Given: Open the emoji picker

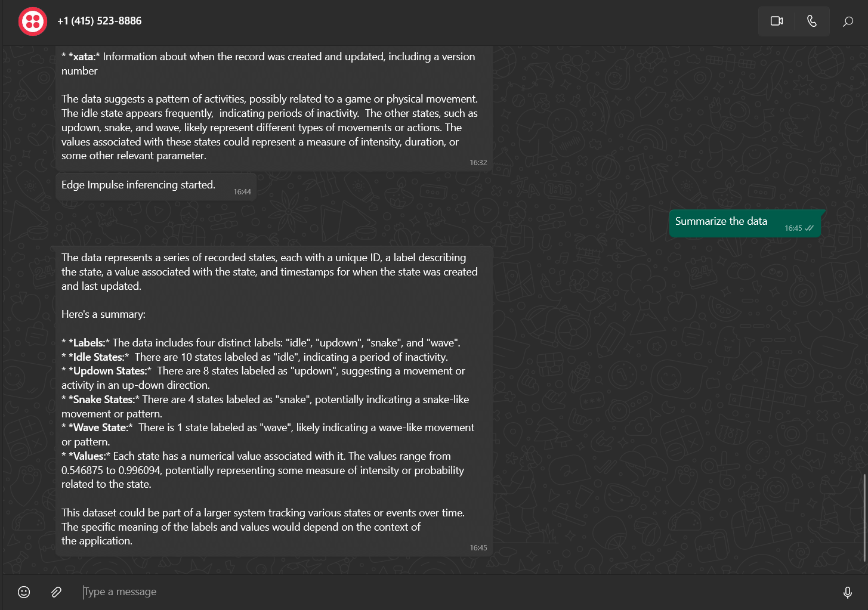Looking at the screenshot, I should click(x=24, y=592).
